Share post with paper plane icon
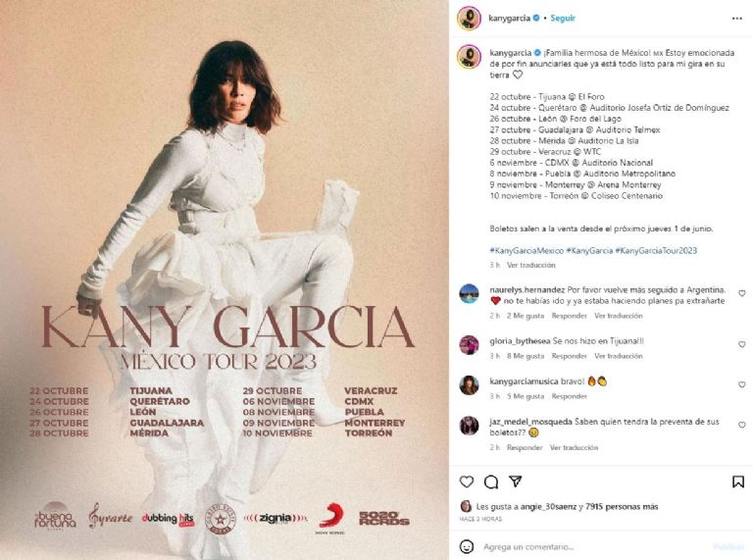Image resolution: width=753 pixels, height=560 pixels. pyautogui.click(x=516, y=482)
